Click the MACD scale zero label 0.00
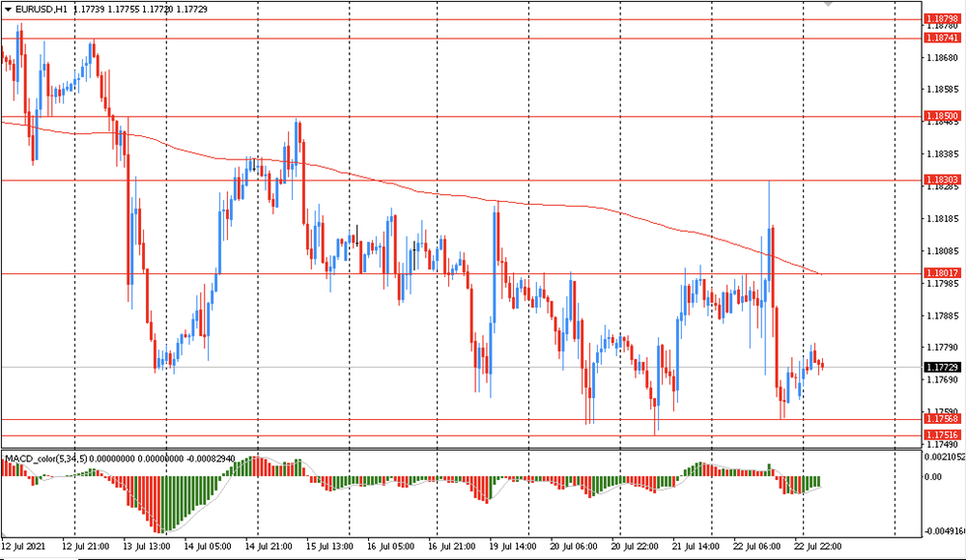Image resolution: width=966 pixels, height=560 pixels. 933,477
